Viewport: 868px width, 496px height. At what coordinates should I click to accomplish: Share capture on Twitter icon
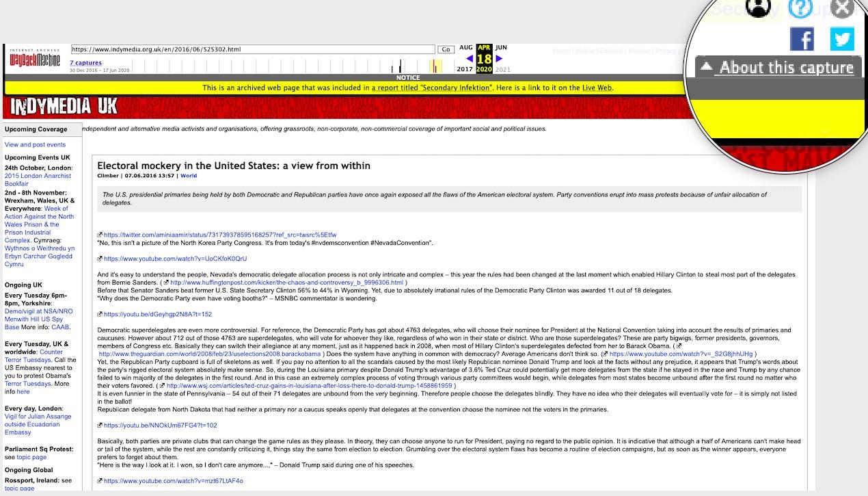coord(842,39)
